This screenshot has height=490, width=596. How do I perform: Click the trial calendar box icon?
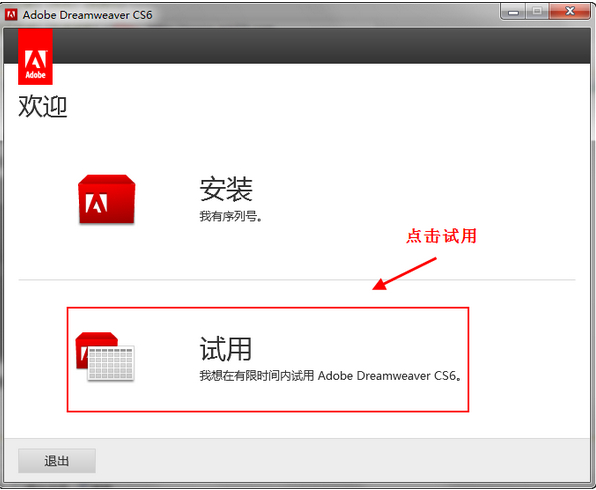click(x=105, y=357)
